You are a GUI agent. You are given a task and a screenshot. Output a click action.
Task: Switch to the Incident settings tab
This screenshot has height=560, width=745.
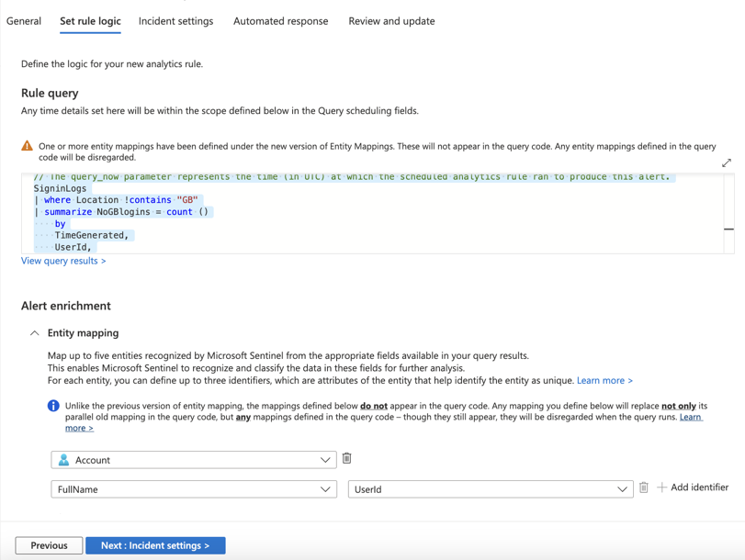coord(175,20)
